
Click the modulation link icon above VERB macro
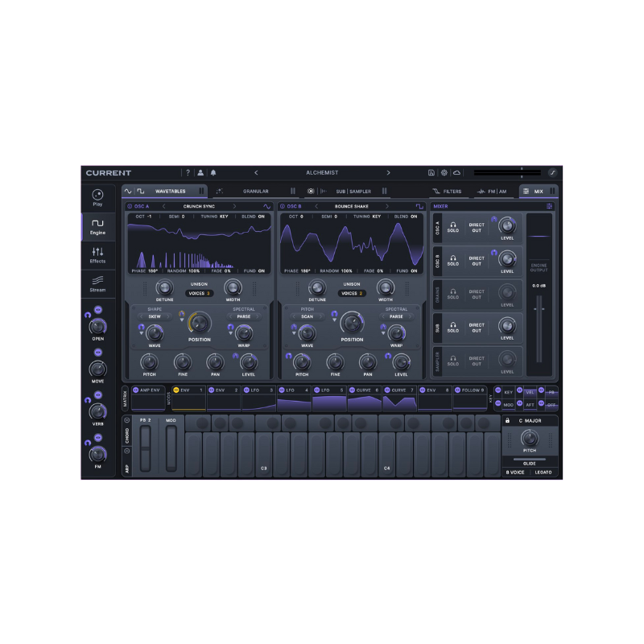pos(97,395)
